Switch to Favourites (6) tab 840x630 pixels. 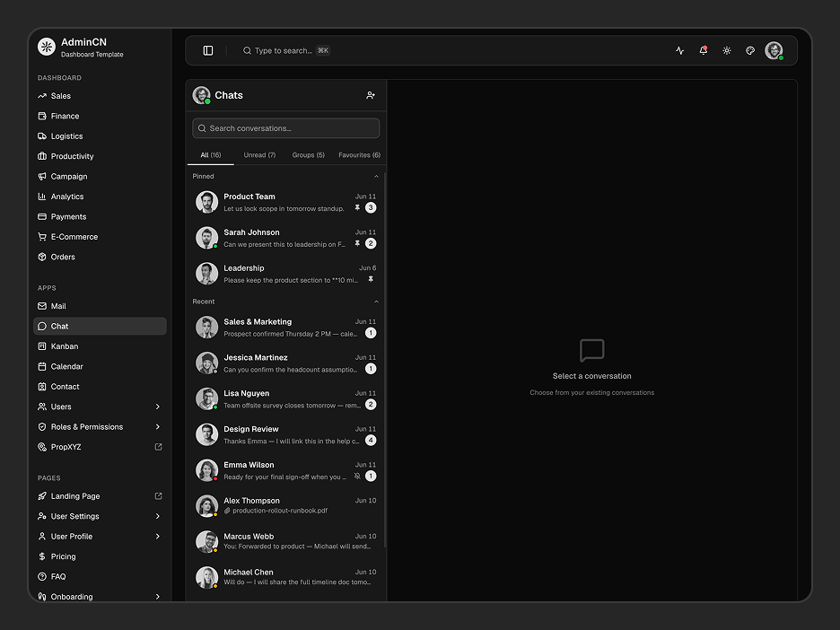[x=359, y=155]
